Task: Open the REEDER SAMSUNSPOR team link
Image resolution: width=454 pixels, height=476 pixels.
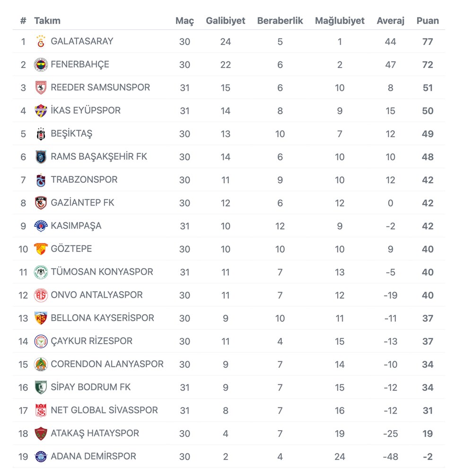Action: (x=100, y=87)
